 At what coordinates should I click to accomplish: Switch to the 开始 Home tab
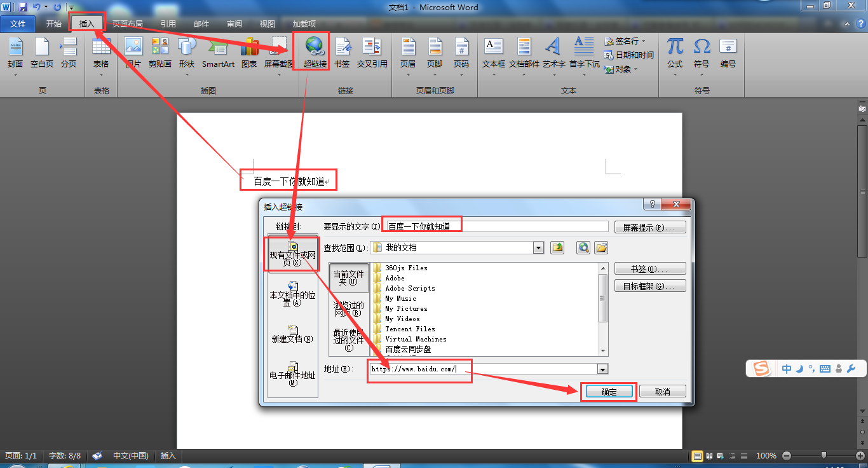coord(54,24)
